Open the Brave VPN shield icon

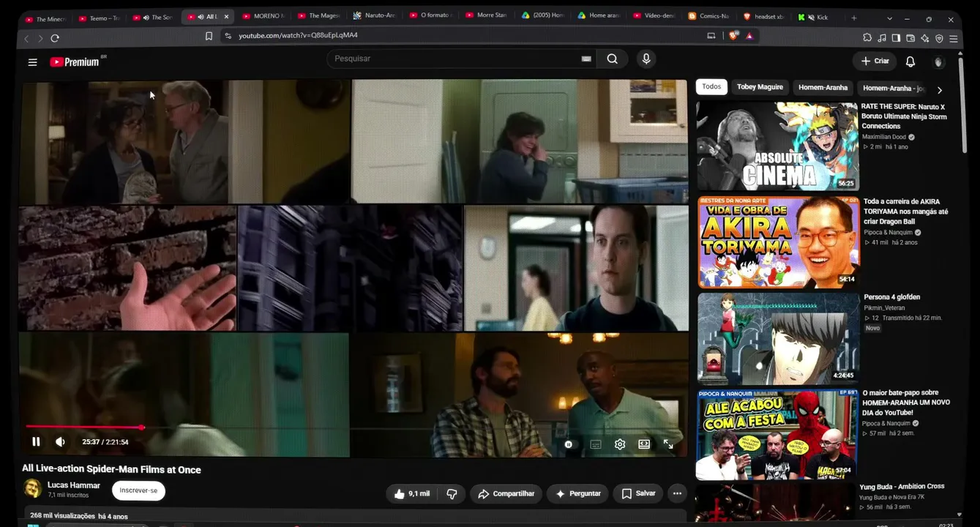939,38
